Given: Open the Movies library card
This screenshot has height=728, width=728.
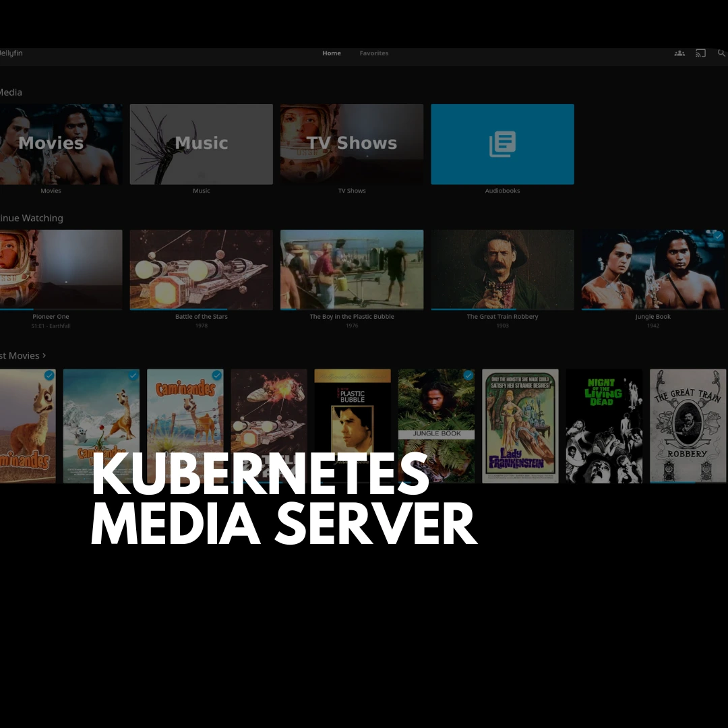Looking at the screenshot, I should (61, 144).
